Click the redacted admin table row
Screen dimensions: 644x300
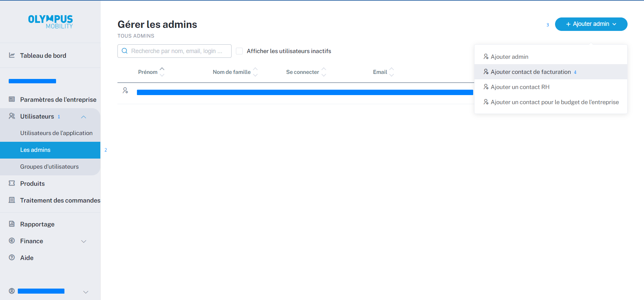[x=305, y=92]
